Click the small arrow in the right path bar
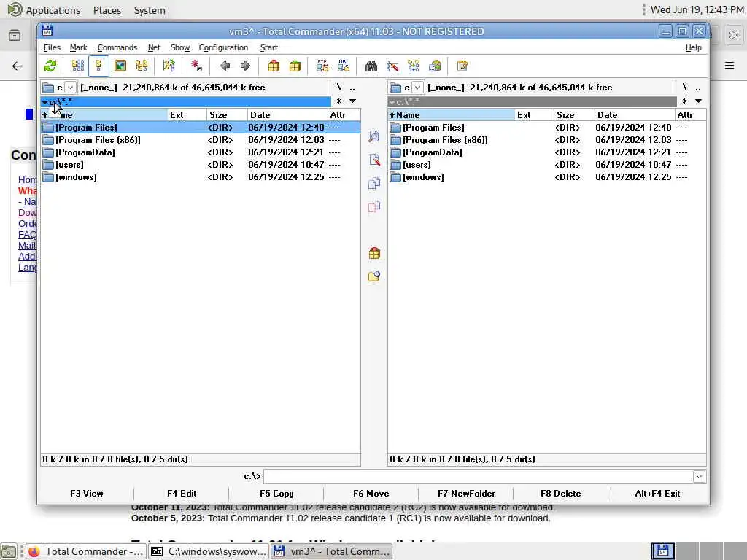Screen dimensions: 747x560 pyautogui.click(x=392, y=102)
